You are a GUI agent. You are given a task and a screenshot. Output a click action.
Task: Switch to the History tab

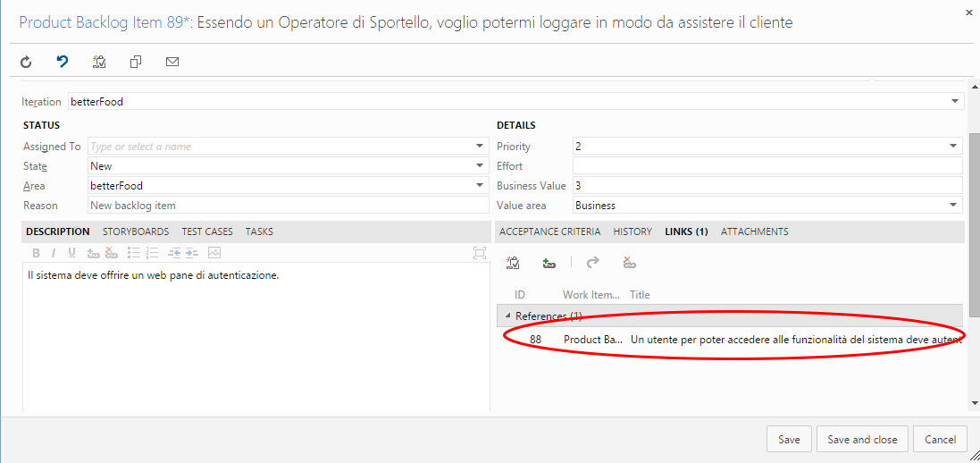(x=632, y=231)
